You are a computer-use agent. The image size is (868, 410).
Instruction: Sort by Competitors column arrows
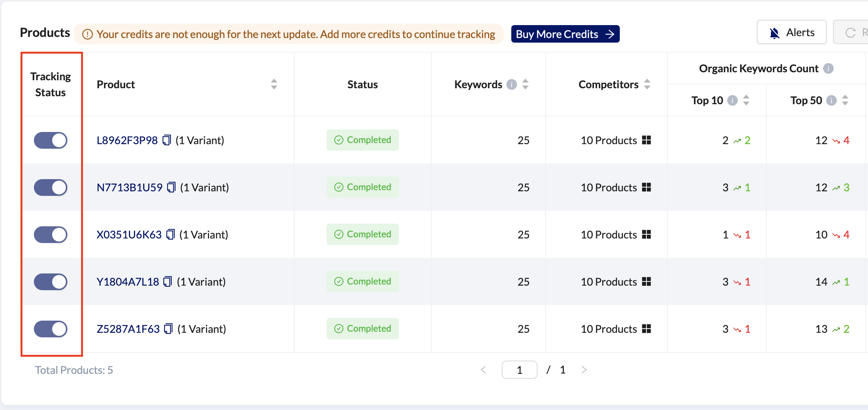click(x=647, y=84)
